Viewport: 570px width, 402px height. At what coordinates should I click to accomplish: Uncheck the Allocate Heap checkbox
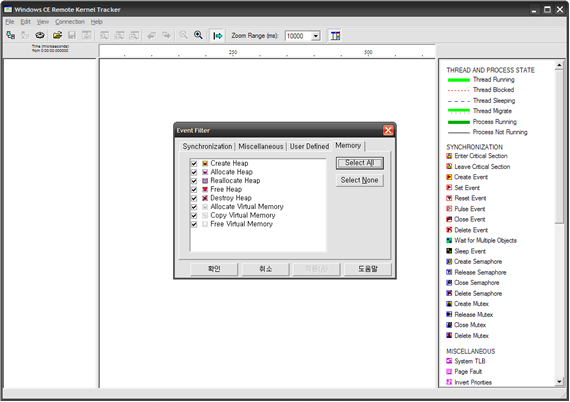tap(194, 172)
